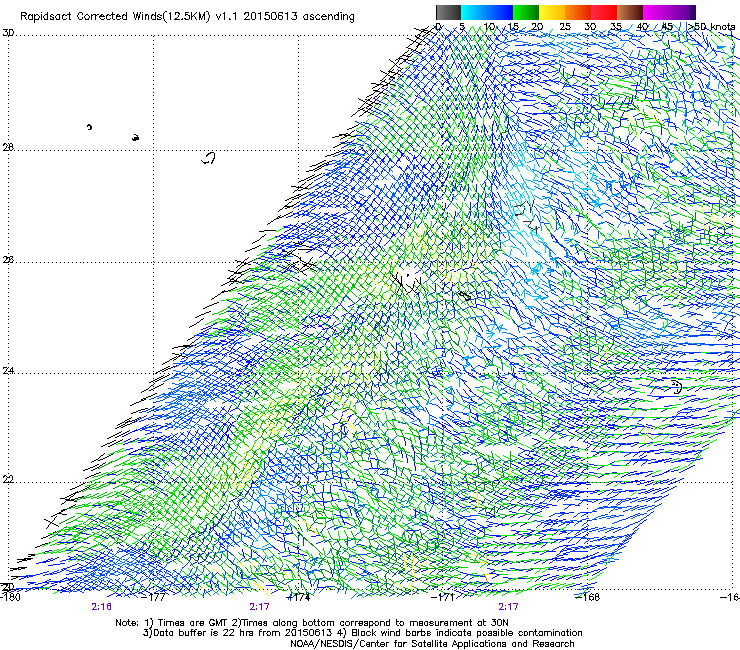Click the small filled island just west of -177
The image size is (740, 650).
click(135, 137)
